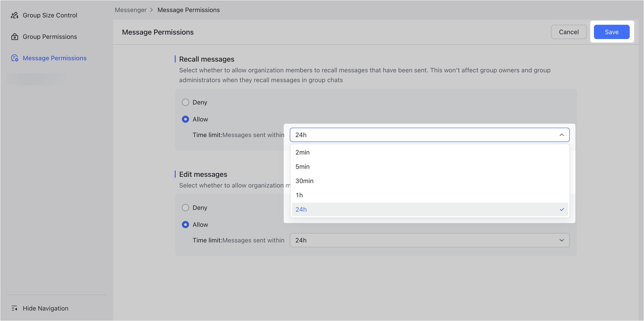Select Allow for Edit messages
Screen dimensions: 644x321
(185, 224)
